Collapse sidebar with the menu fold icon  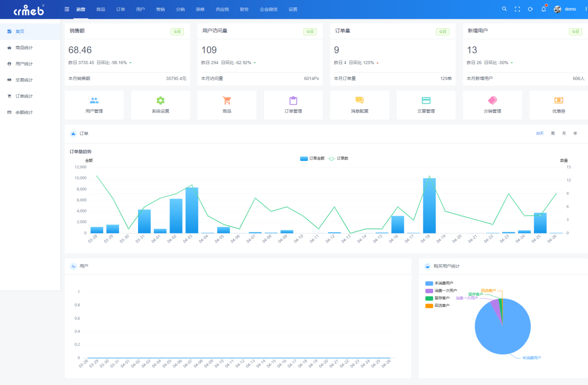click(67, 9)
